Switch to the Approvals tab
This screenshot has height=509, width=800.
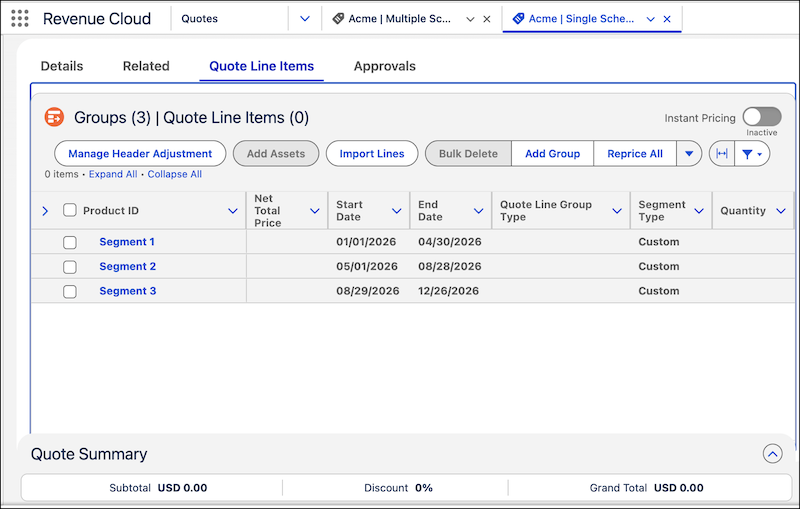click(x=385, y=66)
